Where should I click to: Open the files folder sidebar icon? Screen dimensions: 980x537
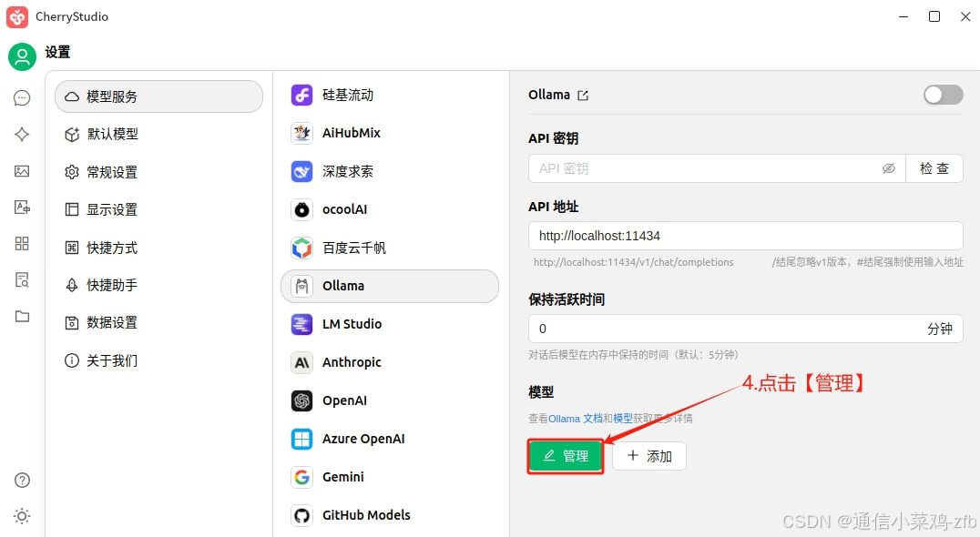tap(22, 316)
